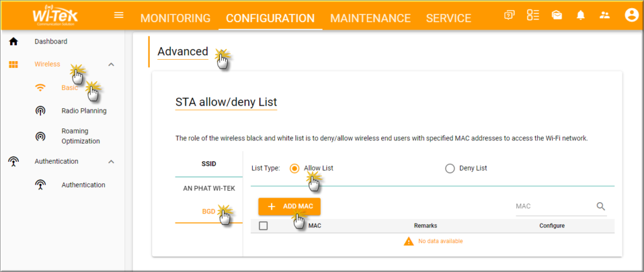Click the list view icon in header
Viewport: 644px width, 272px height.
pos(533,15)
